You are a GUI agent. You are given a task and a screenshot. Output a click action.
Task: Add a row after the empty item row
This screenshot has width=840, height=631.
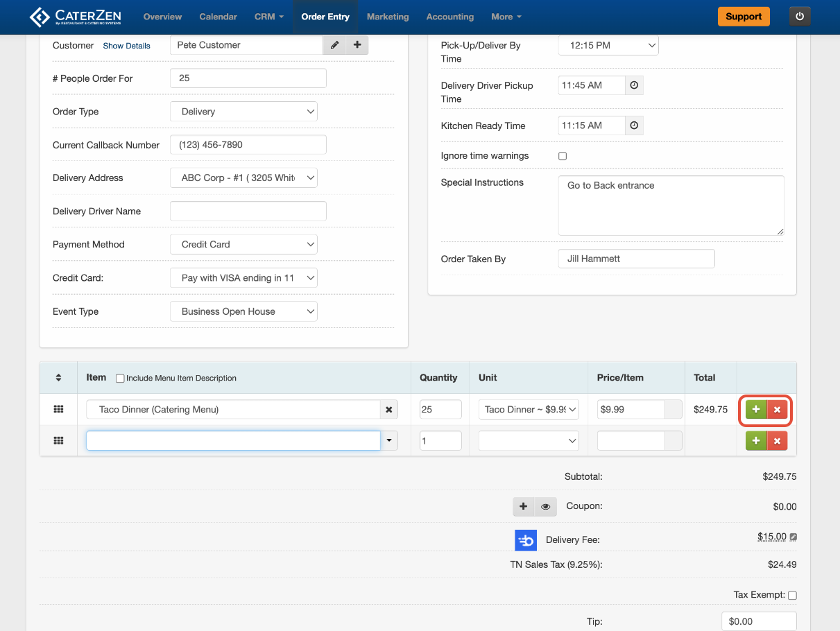(x=756, y=440)
